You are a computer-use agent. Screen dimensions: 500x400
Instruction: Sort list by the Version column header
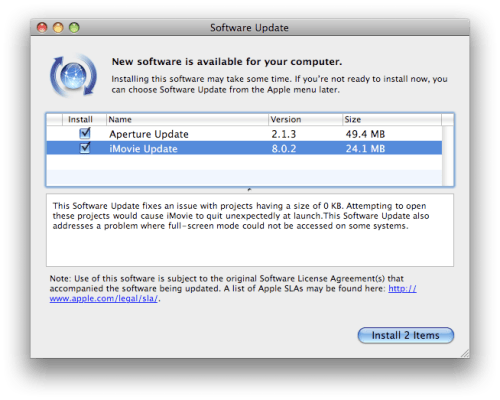click(x=305, y=119)
